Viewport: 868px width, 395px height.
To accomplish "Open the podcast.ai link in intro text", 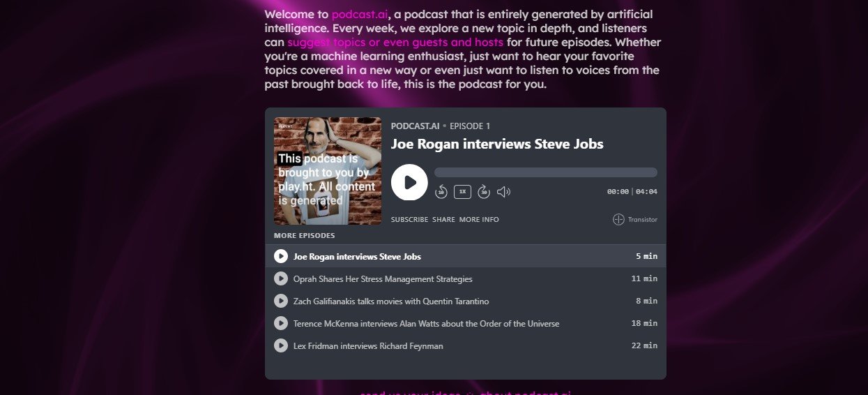I will click(x=360, y=15).
